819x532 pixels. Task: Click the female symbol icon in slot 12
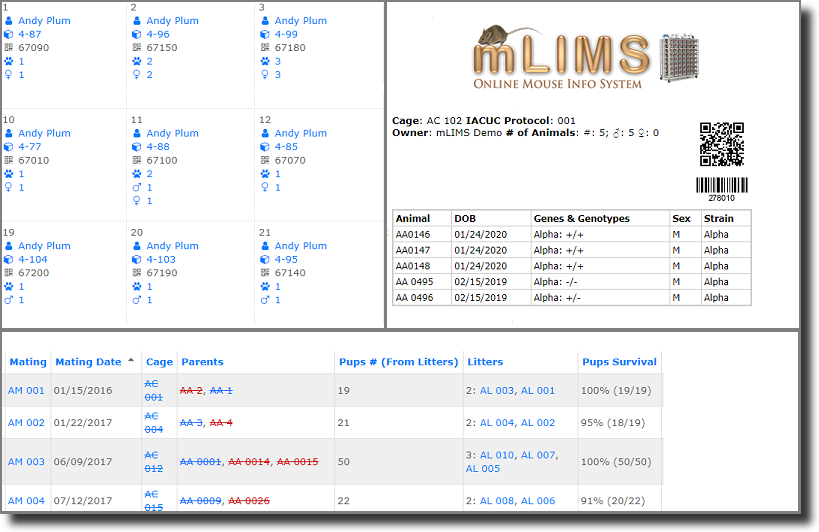pyautogui.click(x=265, y=187)
